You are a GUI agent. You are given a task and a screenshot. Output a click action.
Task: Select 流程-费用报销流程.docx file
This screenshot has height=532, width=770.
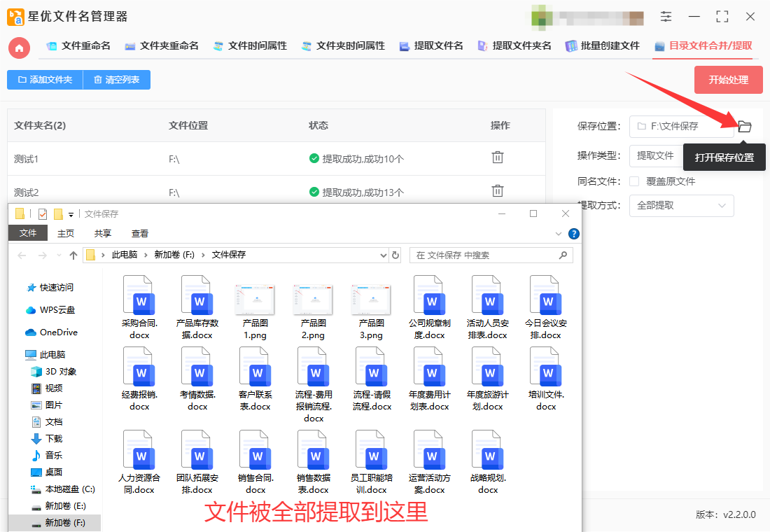click(x=314, y=385)
